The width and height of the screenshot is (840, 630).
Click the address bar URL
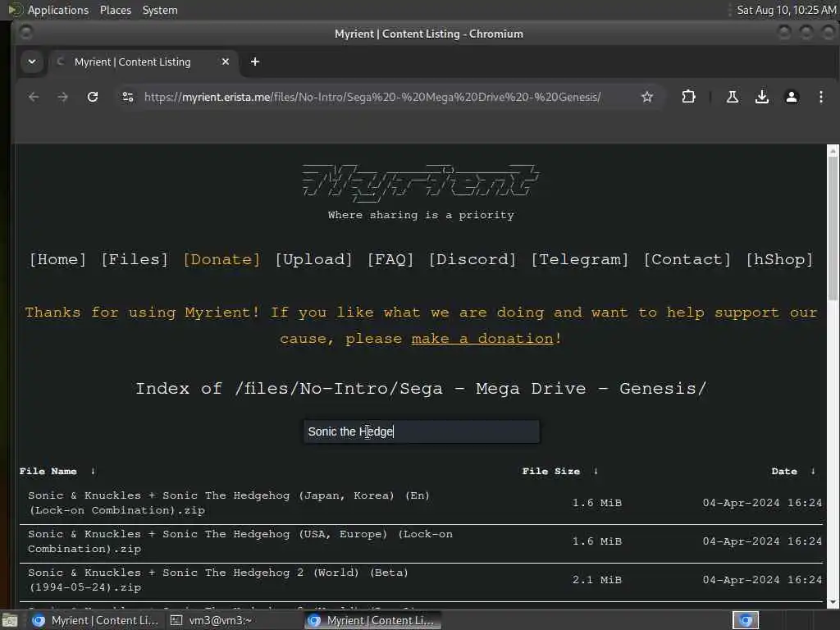[x=372, y=97]
